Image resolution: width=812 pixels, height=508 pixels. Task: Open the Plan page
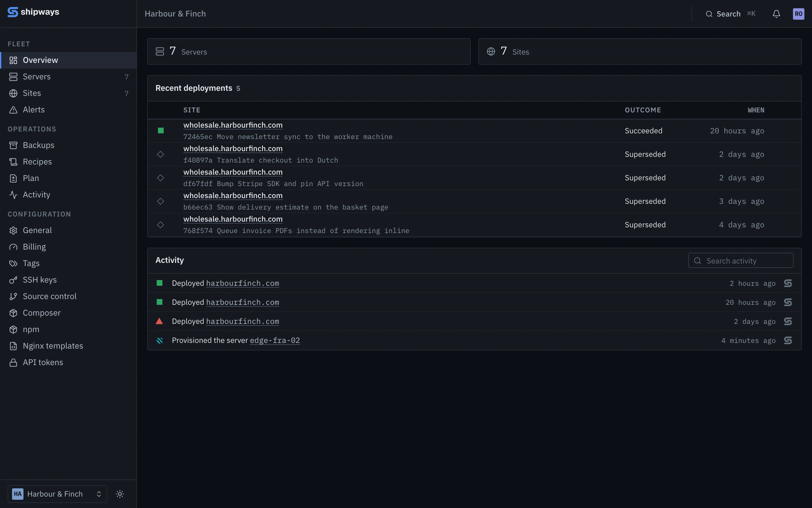[69, 178]
